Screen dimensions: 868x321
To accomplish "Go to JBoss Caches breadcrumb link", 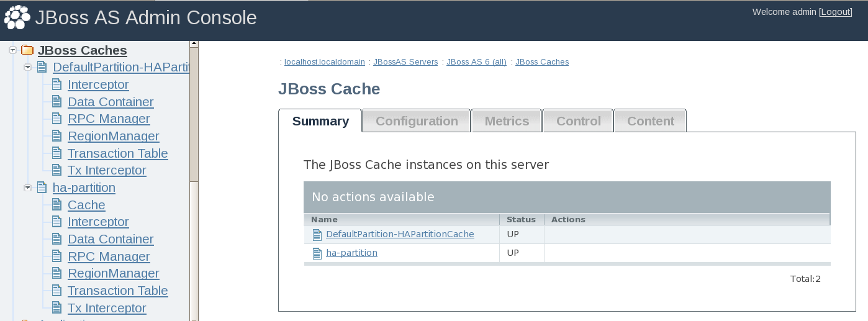I will (542, 62).
